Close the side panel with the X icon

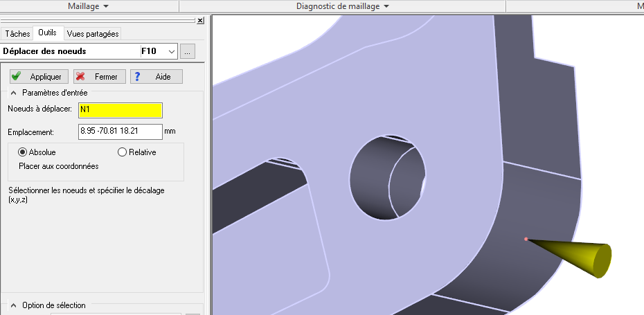pos(201,21)
